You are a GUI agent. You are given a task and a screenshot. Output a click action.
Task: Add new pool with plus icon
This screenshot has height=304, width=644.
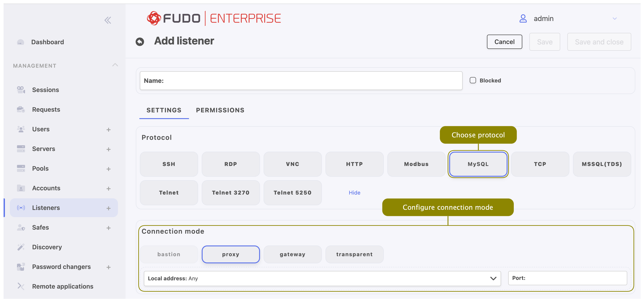coord(109,169)
